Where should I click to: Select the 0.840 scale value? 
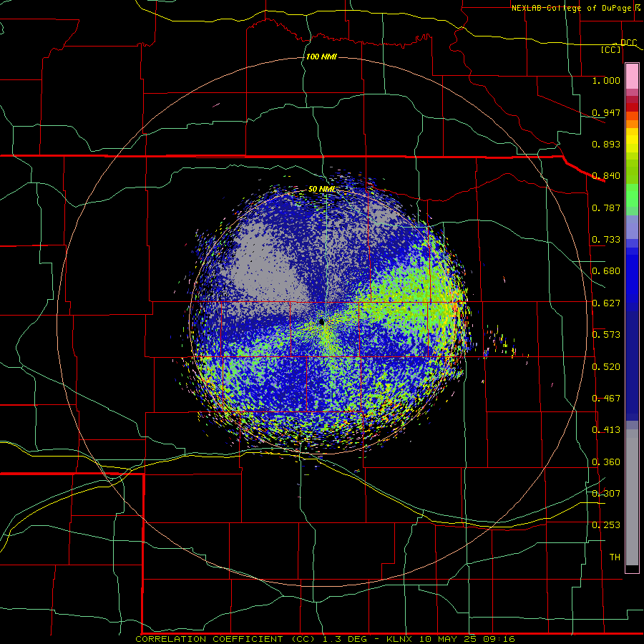tap(606, 176)
